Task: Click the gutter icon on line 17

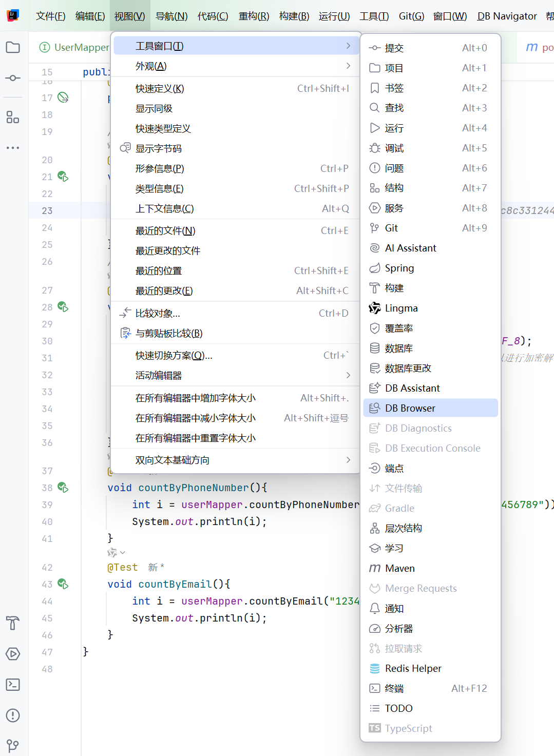Action: (x=63, y=98)
